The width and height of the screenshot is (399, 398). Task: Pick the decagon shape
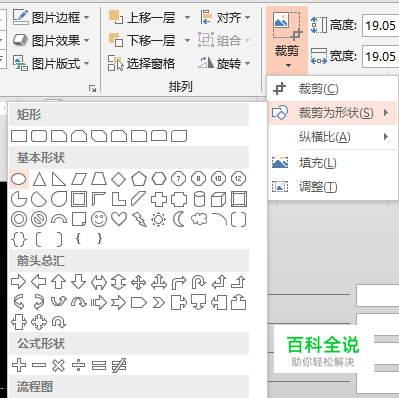[218, 179]
